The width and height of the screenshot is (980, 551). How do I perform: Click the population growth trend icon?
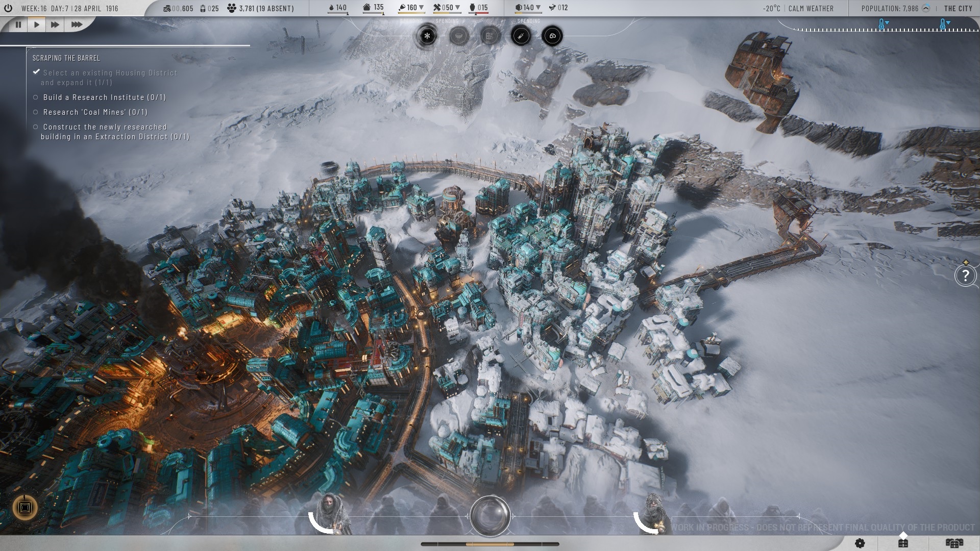926,8
